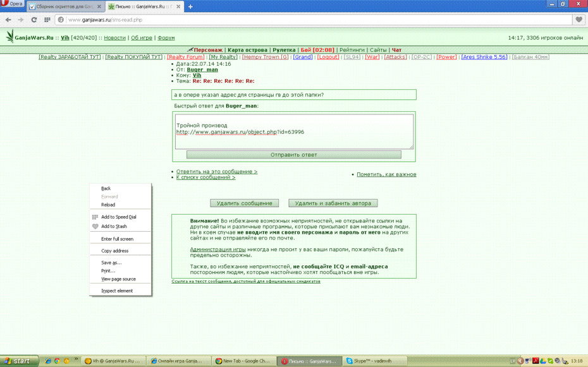Screen dimensions: 588x367
Task: Open the OP-2C link
Action: [422, 57]
